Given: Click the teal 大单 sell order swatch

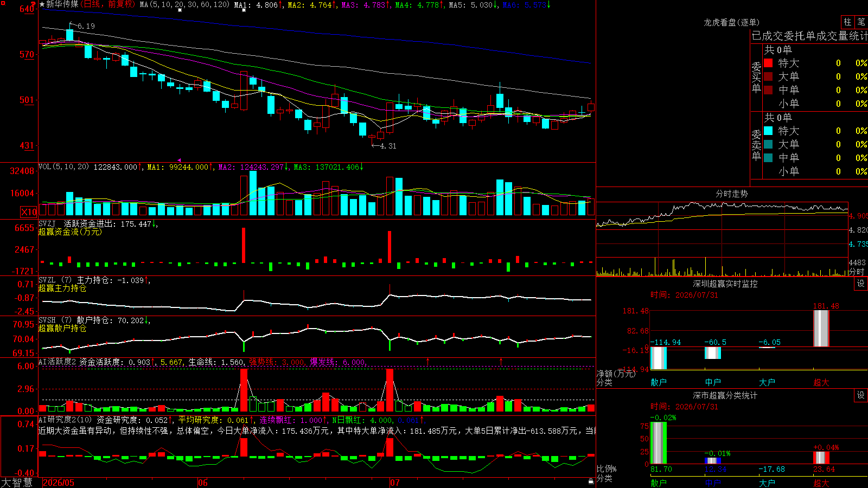Looking at the screenshot, I should click(768, 144).
